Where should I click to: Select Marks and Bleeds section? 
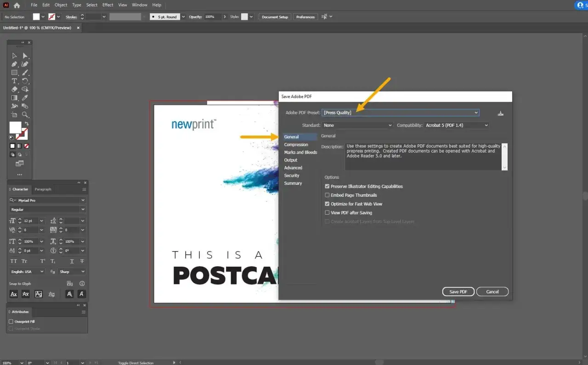coord(300,152)
